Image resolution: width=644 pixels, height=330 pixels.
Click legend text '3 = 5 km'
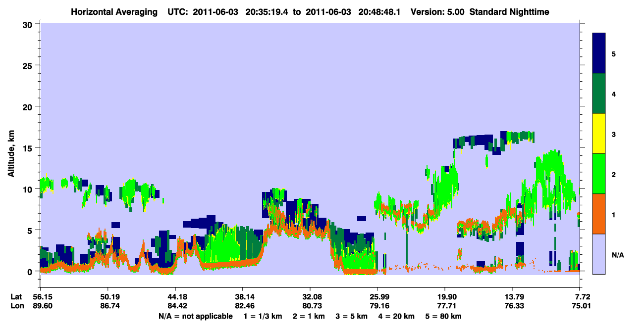(351, 316)
